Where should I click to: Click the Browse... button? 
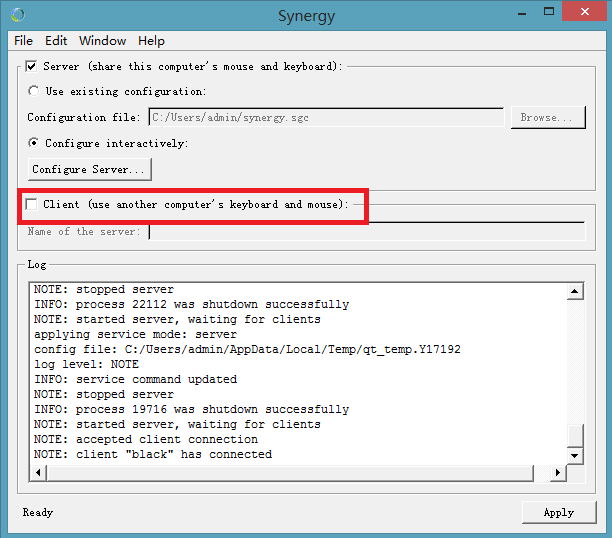(x=548, y=117)
